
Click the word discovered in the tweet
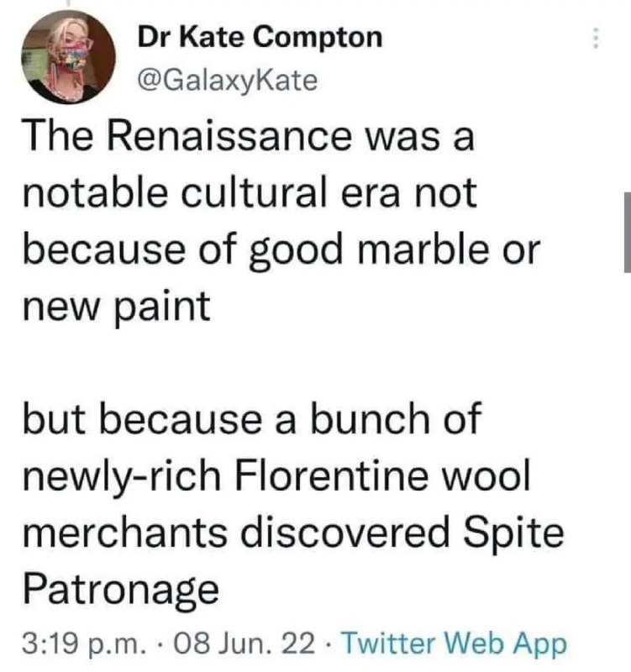point(344,533)
